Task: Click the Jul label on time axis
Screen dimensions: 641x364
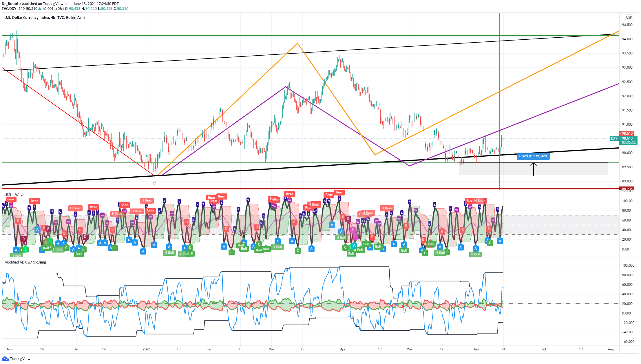Action: [x=544, y=349]
